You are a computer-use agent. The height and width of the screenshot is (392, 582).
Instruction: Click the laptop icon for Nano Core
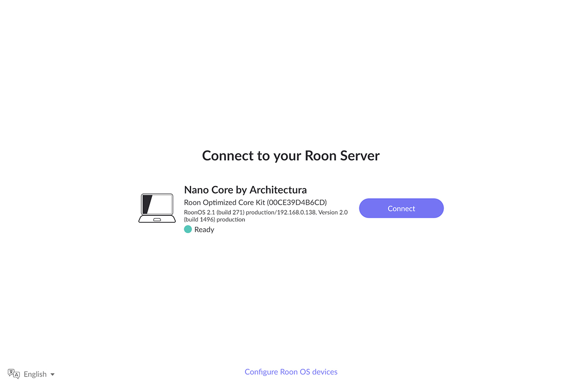coord(157,208)
